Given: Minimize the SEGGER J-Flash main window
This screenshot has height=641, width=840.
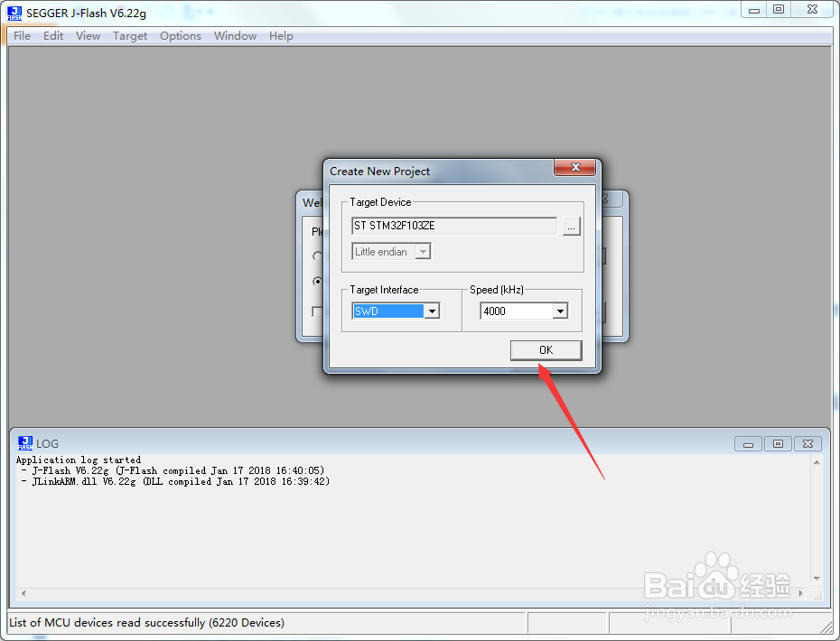Looking at the screenshot, I should click(x=754, y=10).
